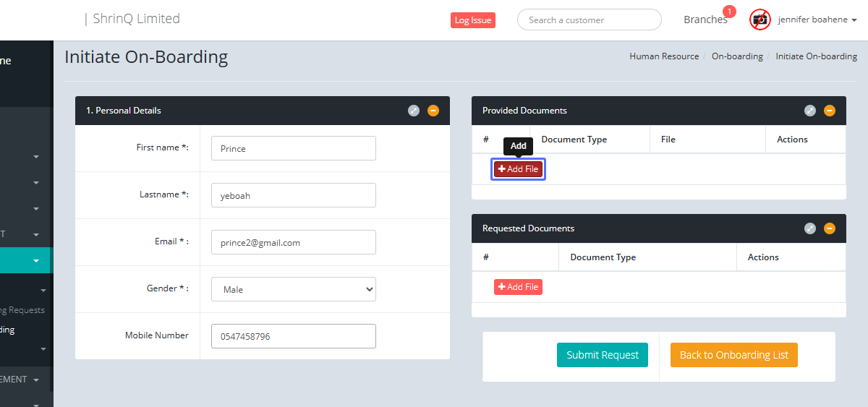Collapse the Provided Documents panel
Viewport: 868px width, 407px height.
pos(830,111)
